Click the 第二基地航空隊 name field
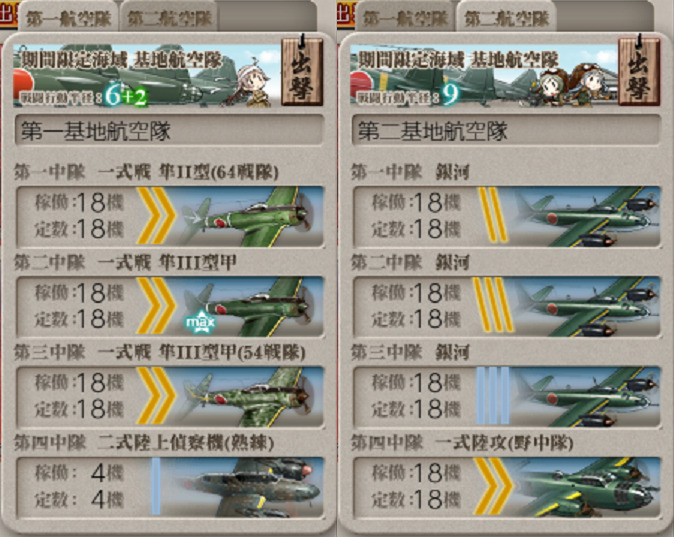The height and width of the screenshot is (537, 674). (506, 130)
